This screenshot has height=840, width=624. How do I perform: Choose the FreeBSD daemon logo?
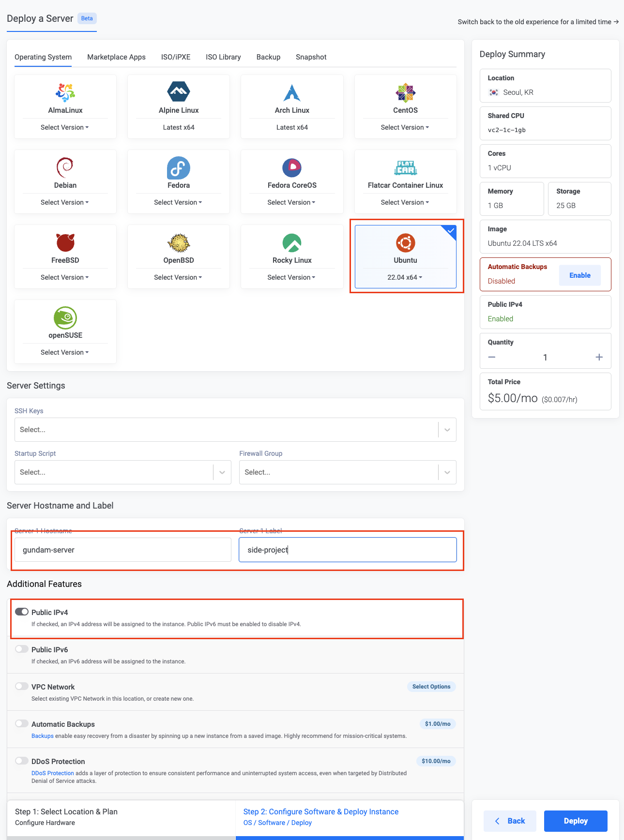(x=65, y=242)
